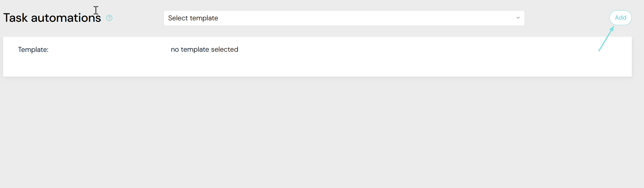Click the teal arrow pointing to Add

click(x=606, y=39)
